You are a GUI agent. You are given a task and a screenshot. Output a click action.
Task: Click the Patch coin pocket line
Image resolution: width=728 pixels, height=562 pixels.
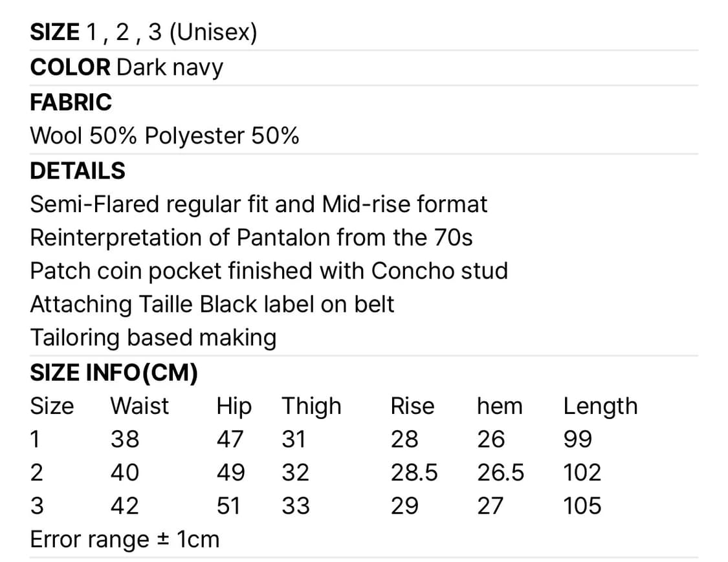[269, 271]
